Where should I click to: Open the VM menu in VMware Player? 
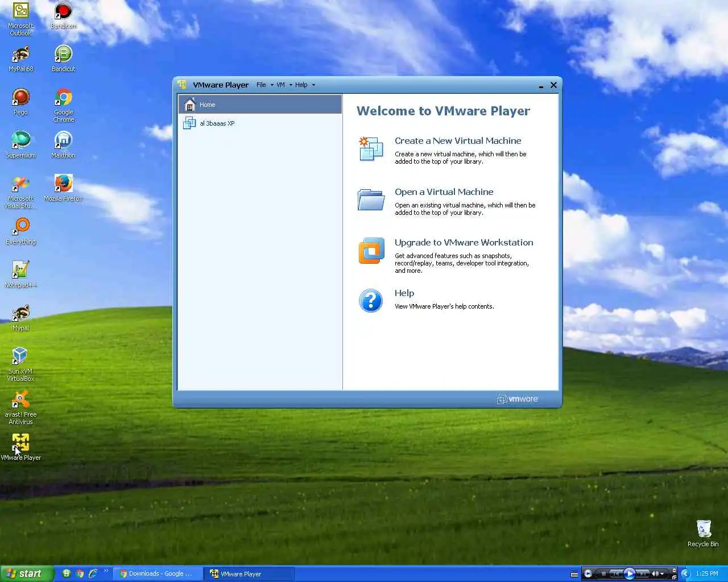tap(280, 85)
